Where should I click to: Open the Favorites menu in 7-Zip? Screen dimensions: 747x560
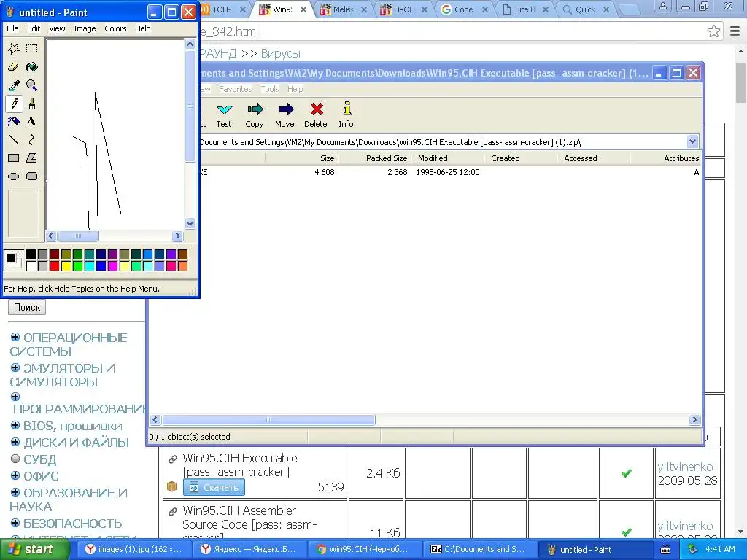pyautogui.click(x=236, y=89)
